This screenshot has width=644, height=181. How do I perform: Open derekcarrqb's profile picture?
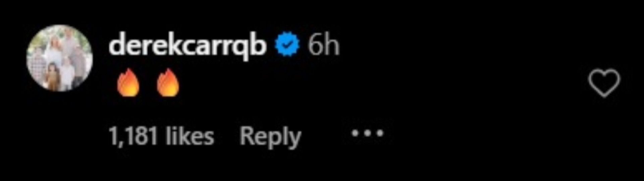pyautogui.click(x=60, y=58)
